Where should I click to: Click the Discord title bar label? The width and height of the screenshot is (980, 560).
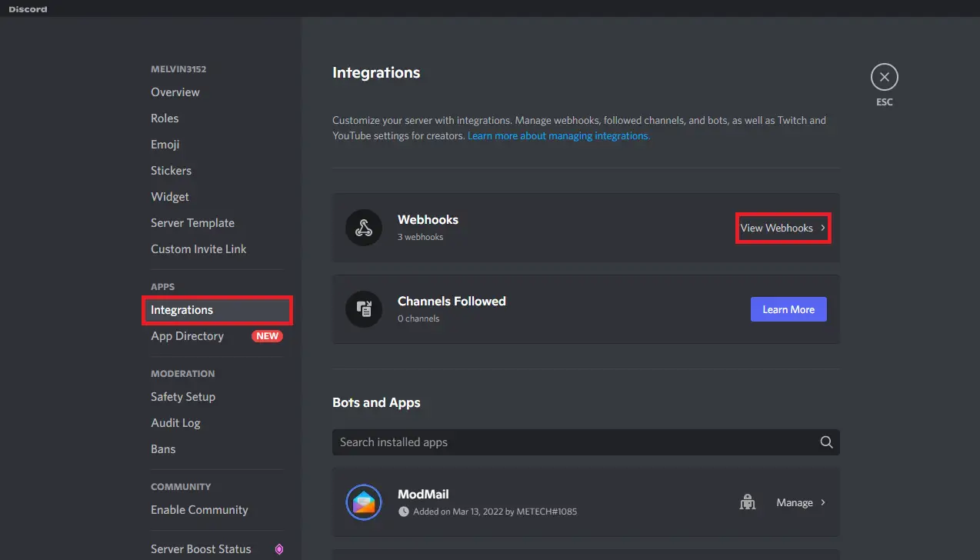point(28,9)
